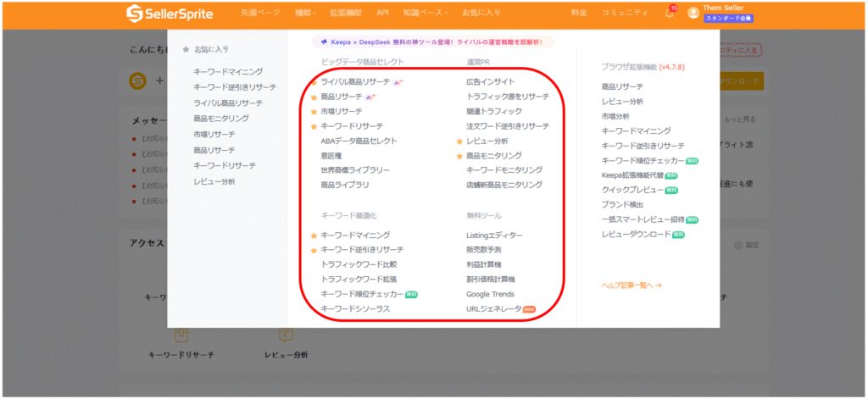Open ABAデータ商品セレクト
This screenshot has width=868, height=399.
(359, 141)
